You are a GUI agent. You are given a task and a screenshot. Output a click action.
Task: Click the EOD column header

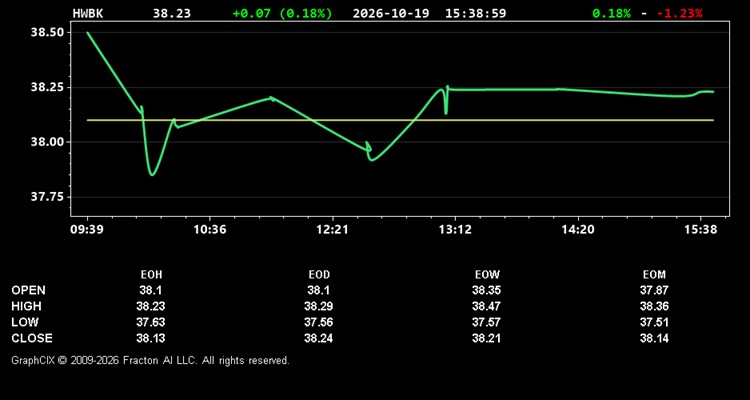(x=319, y=275)
